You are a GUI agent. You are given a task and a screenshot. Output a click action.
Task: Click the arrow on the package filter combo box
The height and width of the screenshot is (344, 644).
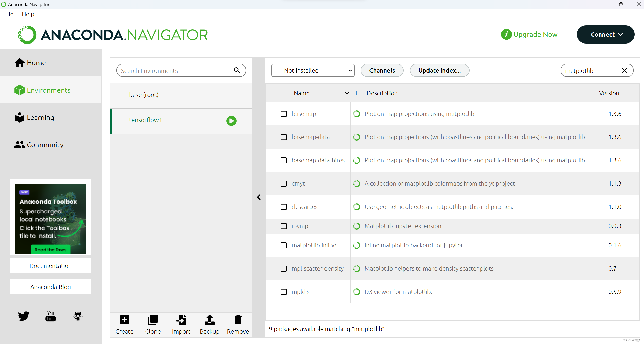click(350, 71)
